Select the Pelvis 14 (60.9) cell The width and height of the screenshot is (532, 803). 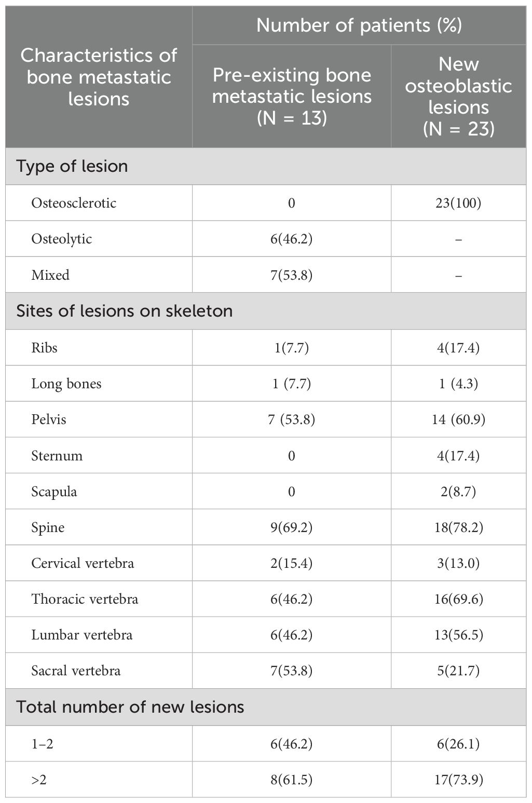pyautogui.click(x=459, y=419)
